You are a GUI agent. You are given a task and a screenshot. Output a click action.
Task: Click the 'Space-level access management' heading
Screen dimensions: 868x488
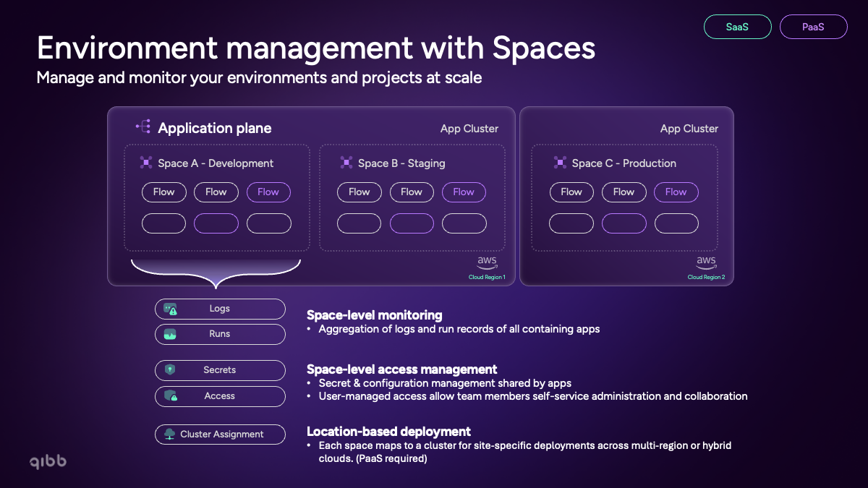tap(402, 369)
